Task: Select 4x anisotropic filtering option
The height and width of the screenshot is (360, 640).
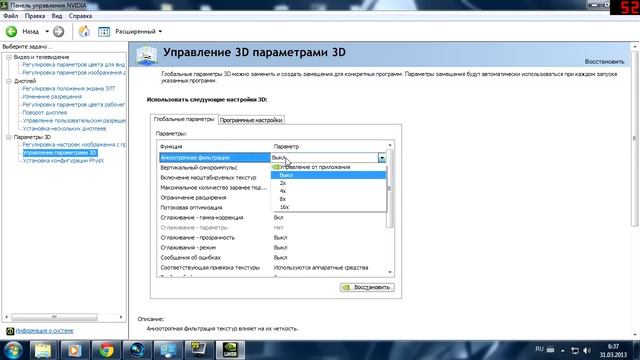Action: pos(329,191)
